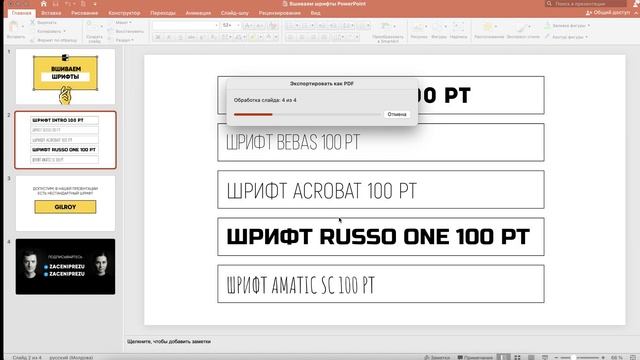Switch to the Вставка ribbon tab
The image size is (640, 360).
click(x=51, y=13)
